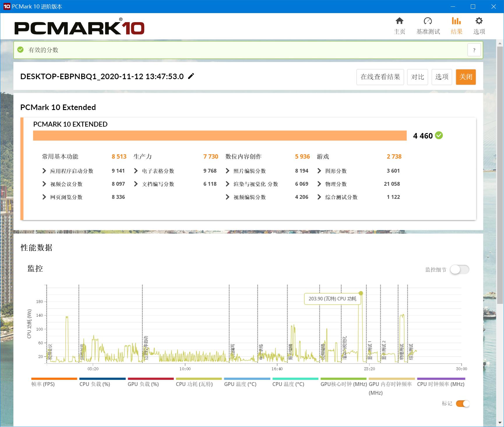
Task: Open the Options (选项) gear icon
Action: click(x=479, y=21)
